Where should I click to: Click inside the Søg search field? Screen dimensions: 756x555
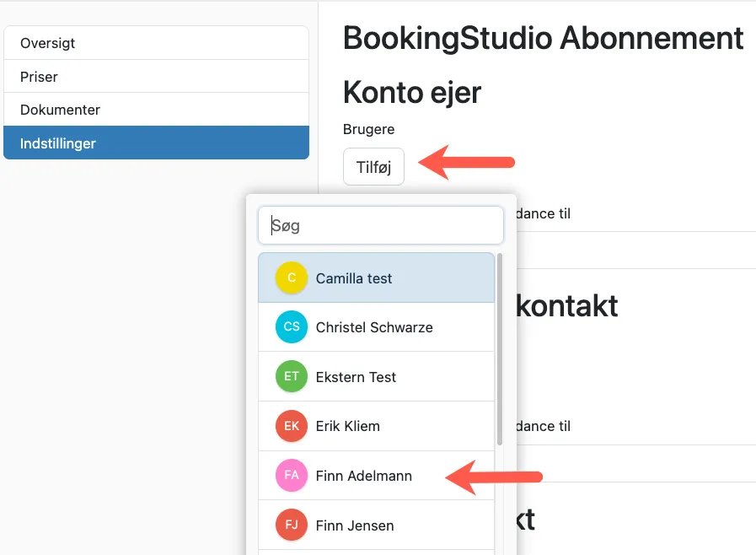pyautogui.click(x=380, y=225)
